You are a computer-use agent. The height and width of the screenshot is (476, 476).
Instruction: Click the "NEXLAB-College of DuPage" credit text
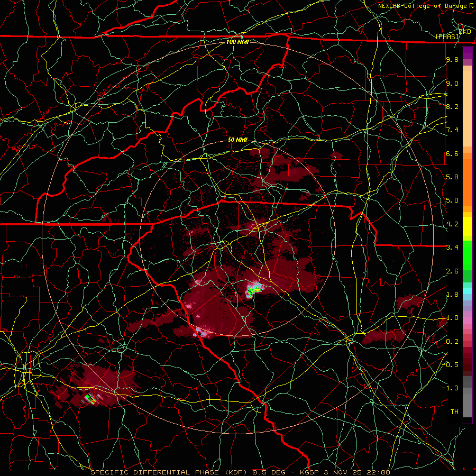point(423,6)
